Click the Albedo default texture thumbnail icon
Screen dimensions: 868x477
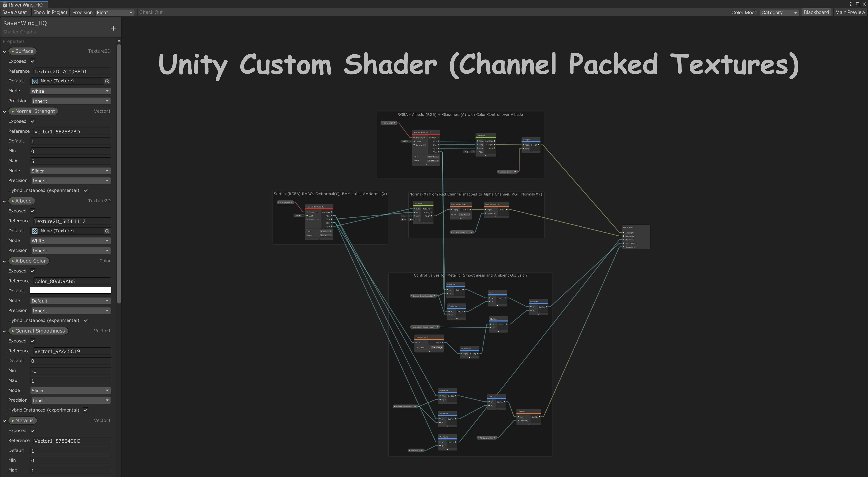[35, 231]
